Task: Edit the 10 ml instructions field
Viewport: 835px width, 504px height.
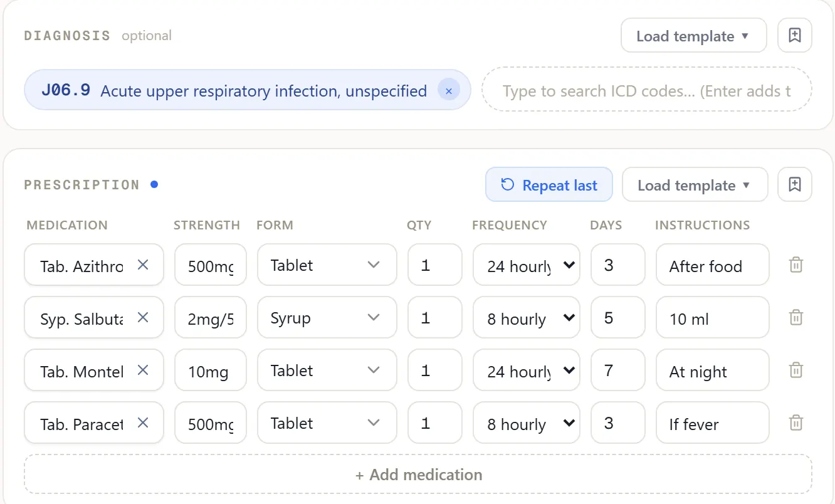Action: (713, 318)
